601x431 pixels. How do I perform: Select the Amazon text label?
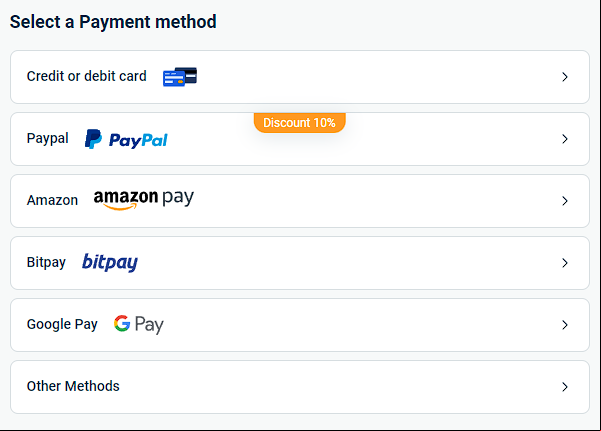[52, 200]
